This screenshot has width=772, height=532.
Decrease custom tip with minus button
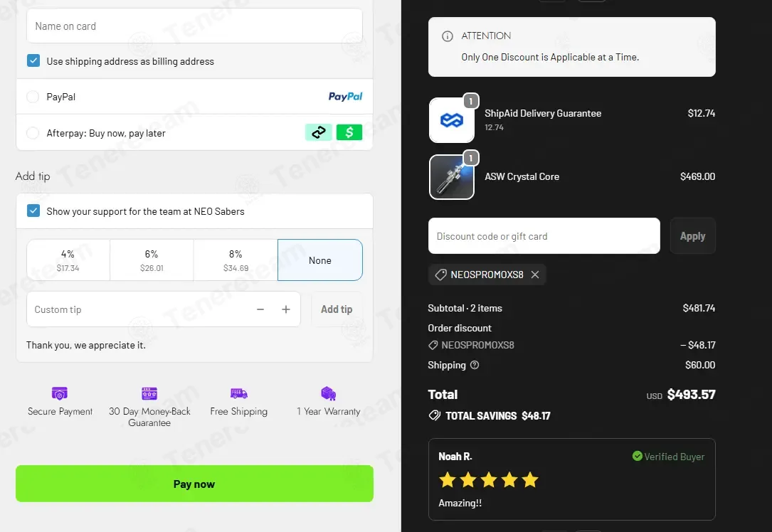(260, 309)
